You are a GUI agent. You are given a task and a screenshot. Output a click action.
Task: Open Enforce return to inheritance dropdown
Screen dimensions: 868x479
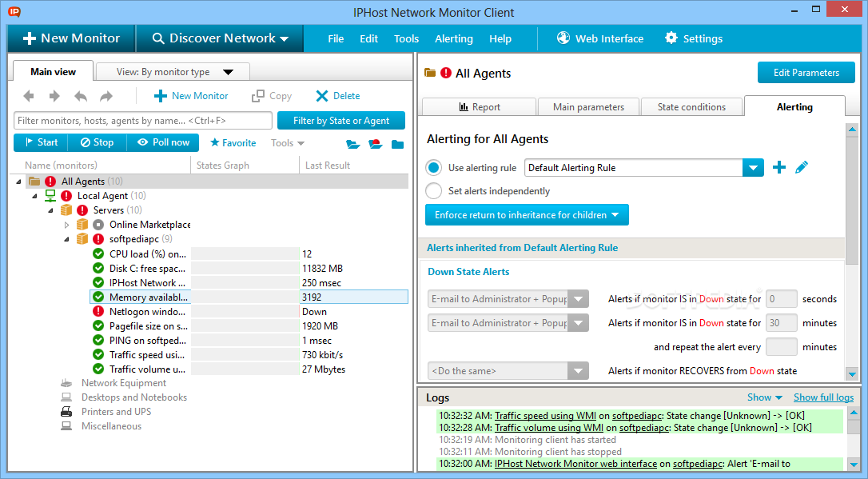pos(527,215)
